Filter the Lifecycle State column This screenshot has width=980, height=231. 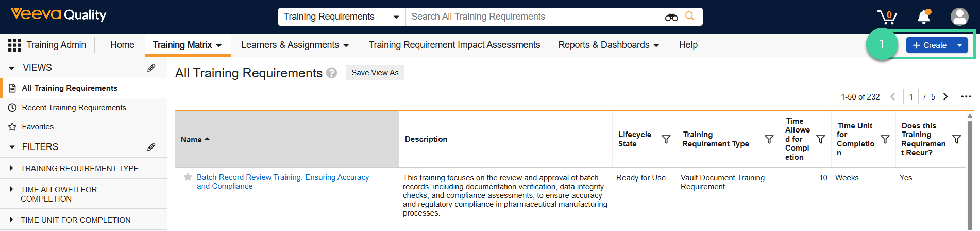coord(666,139)
